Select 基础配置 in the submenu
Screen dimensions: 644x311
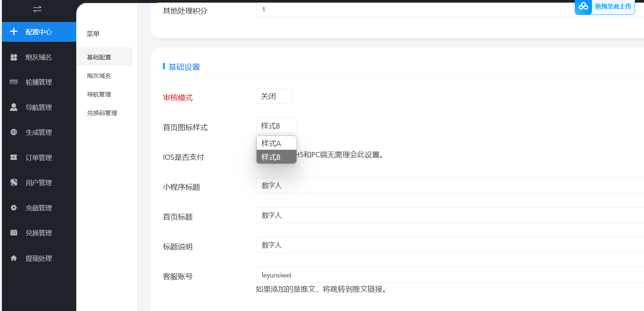coord(104,57)
